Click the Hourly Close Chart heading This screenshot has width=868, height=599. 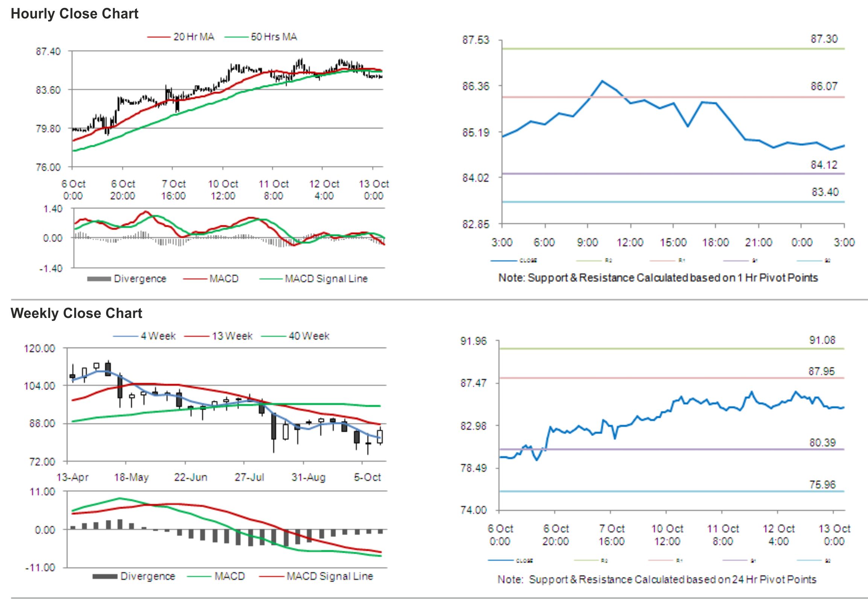74,14
